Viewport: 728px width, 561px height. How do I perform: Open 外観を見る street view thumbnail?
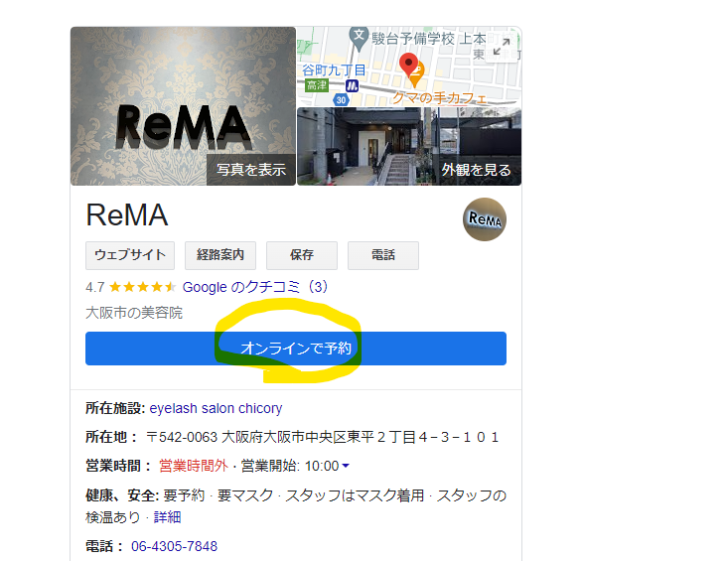409,147
